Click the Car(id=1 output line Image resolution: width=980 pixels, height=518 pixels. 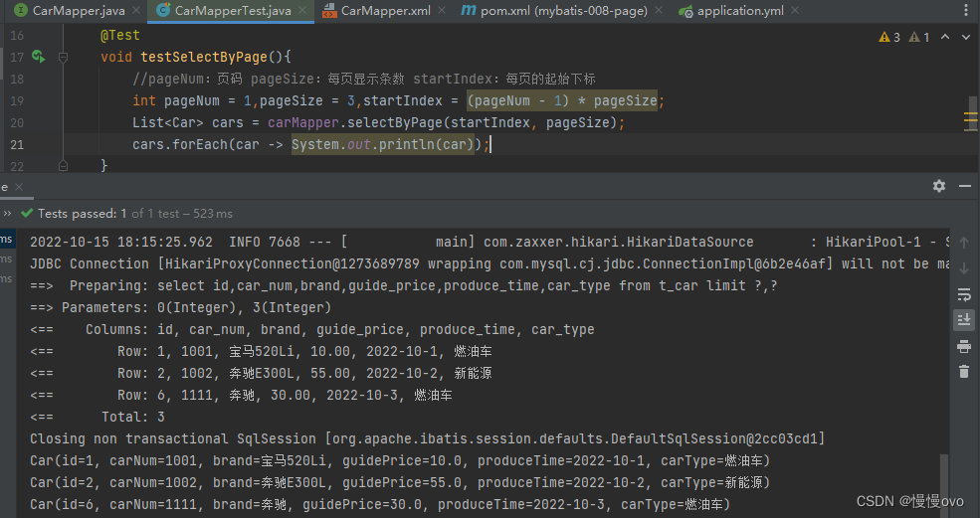click(400, 460)
